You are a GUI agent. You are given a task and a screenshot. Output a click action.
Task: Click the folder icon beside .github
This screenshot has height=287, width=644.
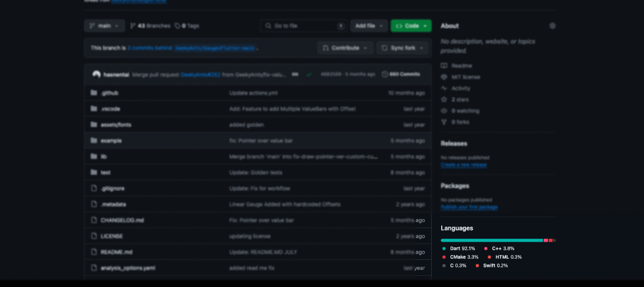pyautogui.click(x=94, y=93)
